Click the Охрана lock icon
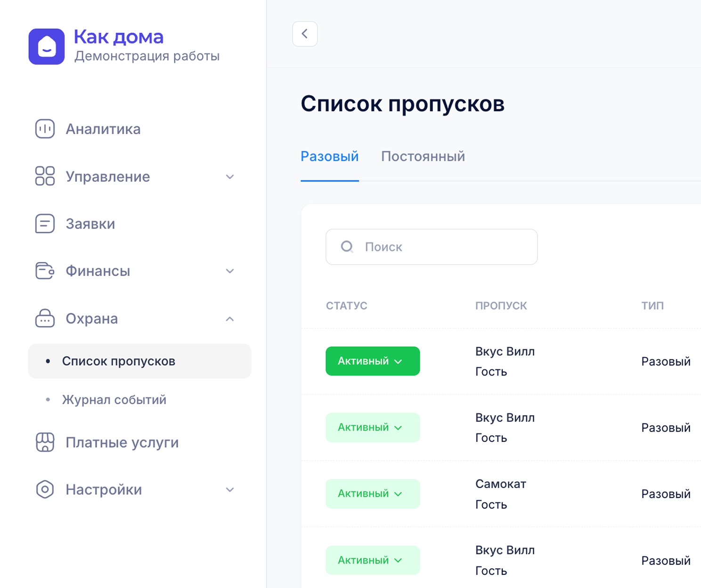701x588 pixels. (45, 318)
